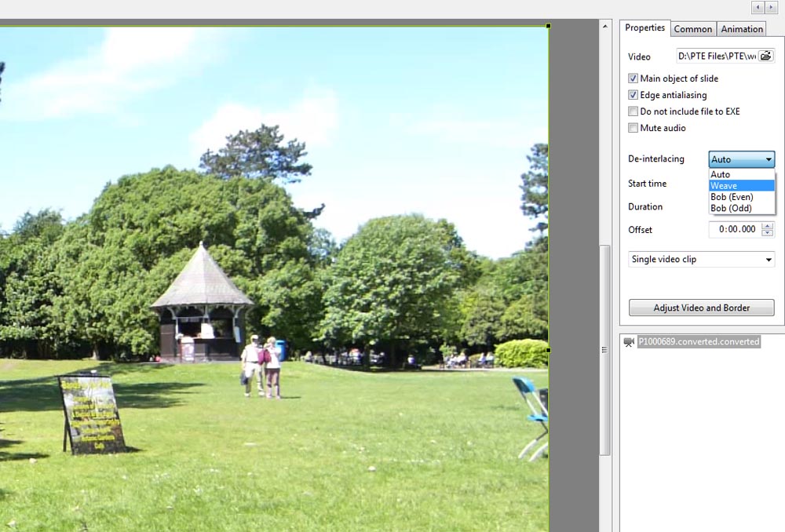Screen dimensions: 785x532
Task: Switch to the Properties tab
Action: click(644, 28)
